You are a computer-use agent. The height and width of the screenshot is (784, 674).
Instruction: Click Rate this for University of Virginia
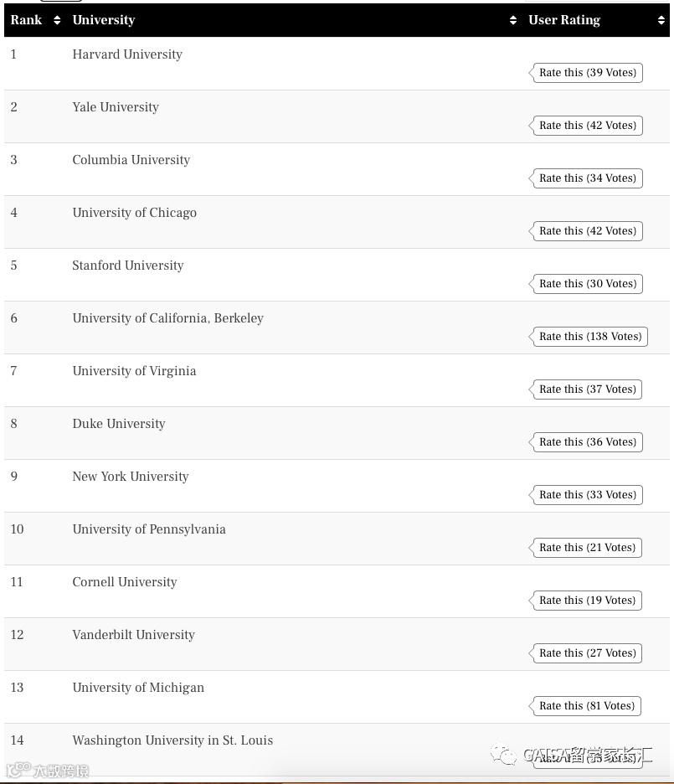coord(587,389)
